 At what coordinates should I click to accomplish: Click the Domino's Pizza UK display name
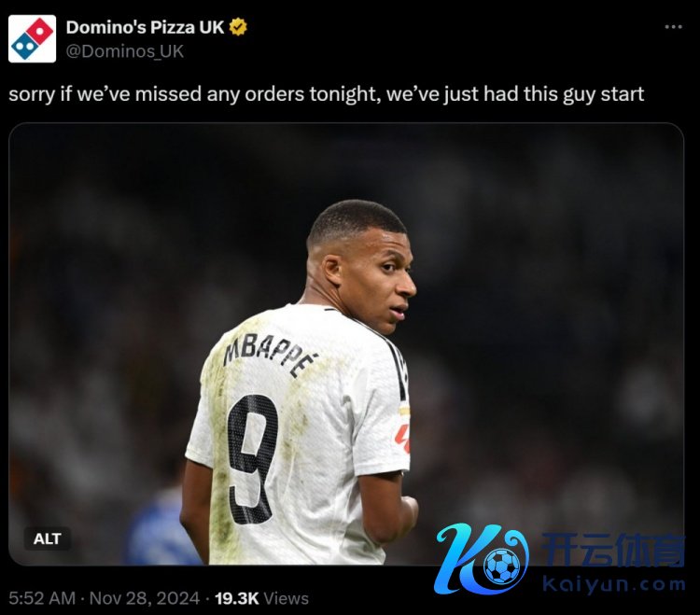[x=145, y=27]
